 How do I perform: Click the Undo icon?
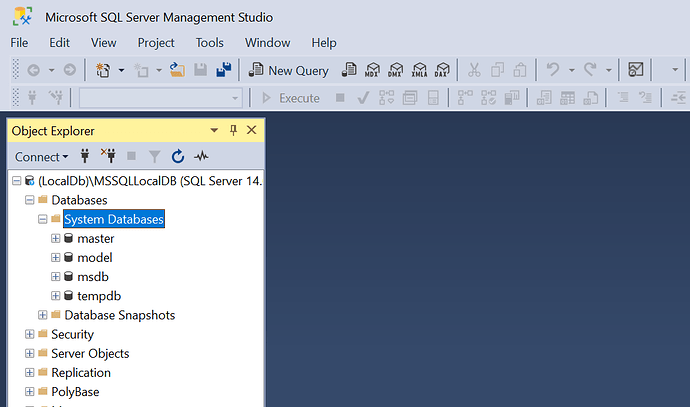[x=553, y=70]
